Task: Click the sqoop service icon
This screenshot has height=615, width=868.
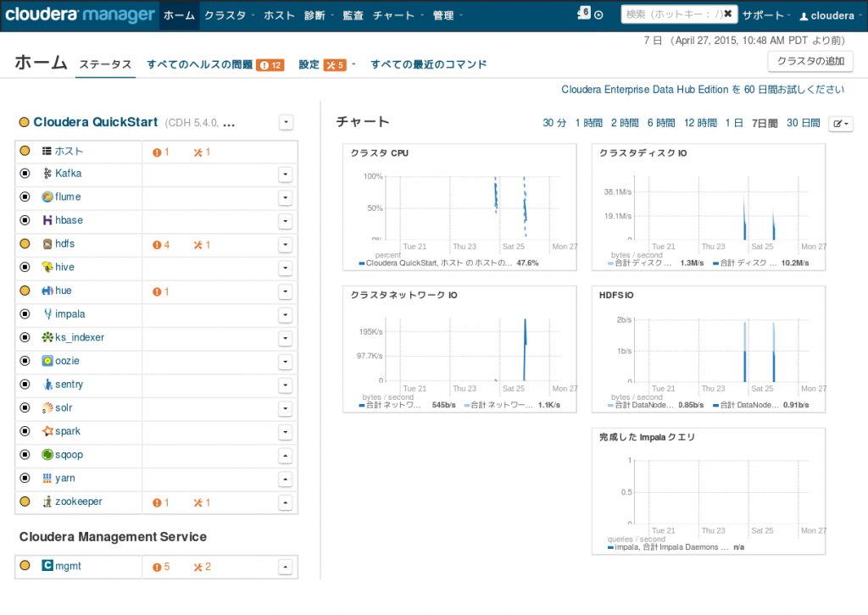Action: (47, 455)
